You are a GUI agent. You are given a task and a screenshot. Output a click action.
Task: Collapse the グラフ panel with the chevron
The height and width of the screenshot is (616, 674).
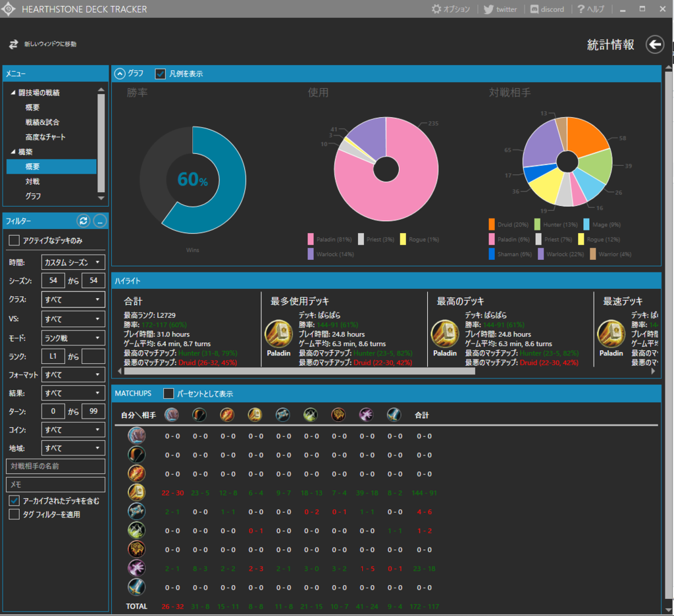pyautogui.click(x=120, y=74)
